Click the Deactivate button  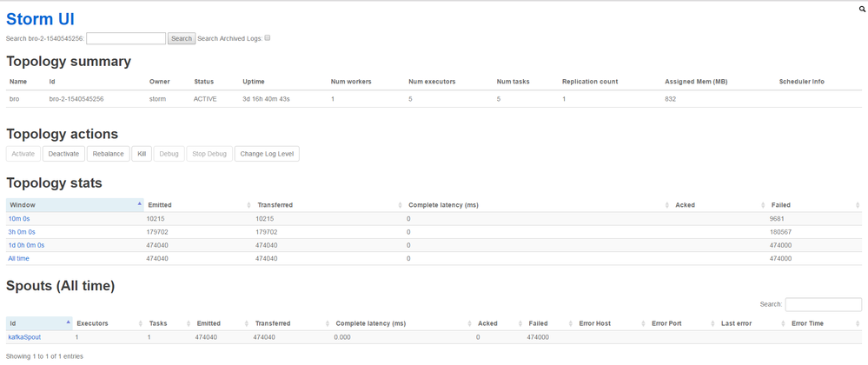(63, 154)
